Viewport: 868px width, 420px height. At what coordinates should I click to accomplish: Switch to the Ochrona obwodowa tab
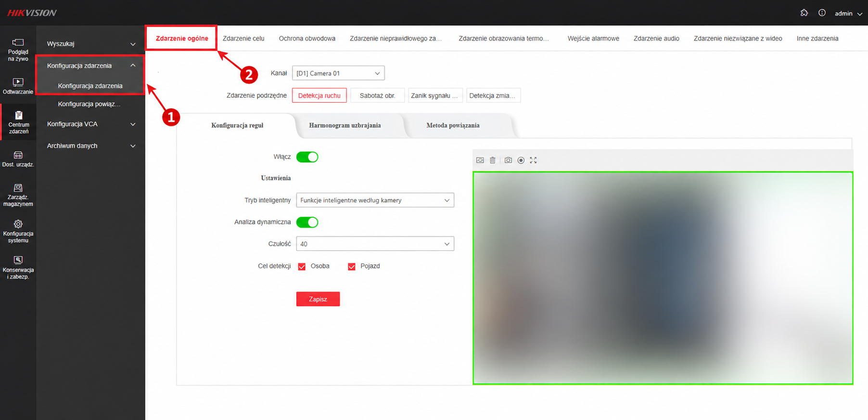307,39
